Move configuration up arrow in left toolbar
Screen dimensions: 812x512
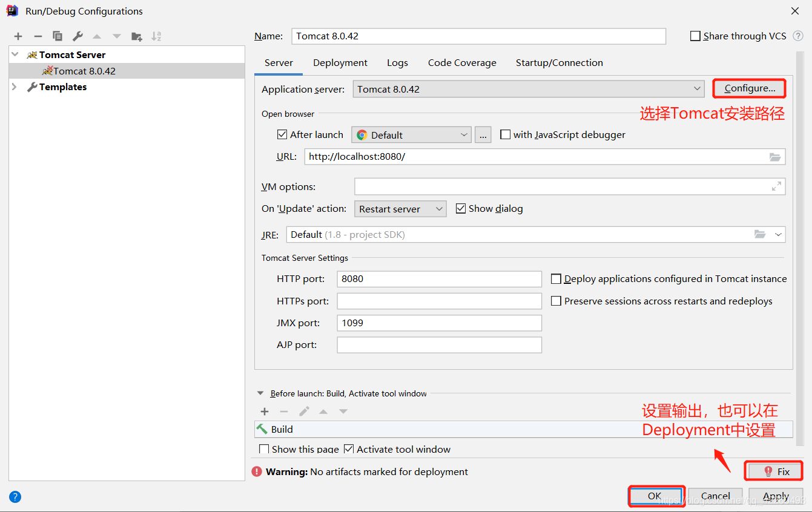(97, 36)
